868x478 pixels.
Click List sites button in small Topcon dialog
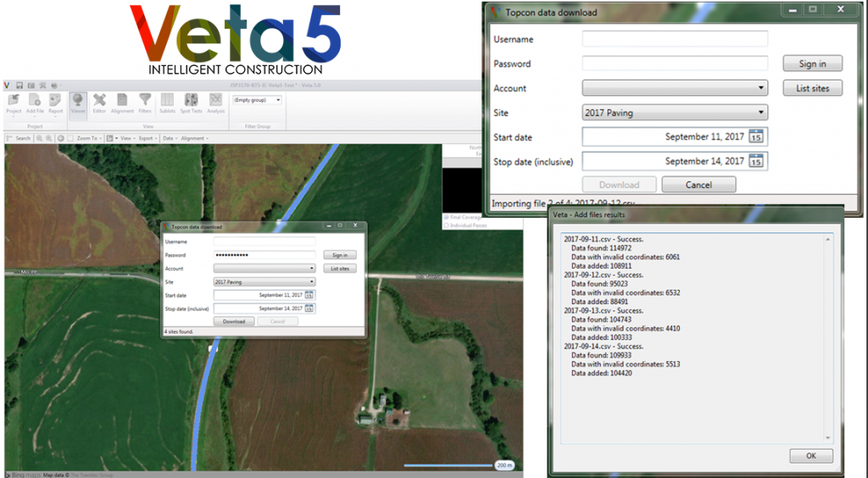(x=340, y=269)
